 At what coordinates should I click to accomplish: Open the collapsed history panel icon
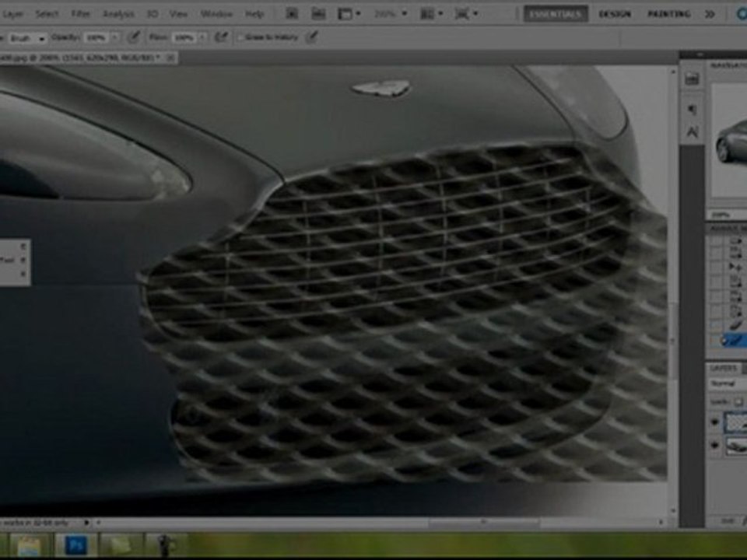pyautogui.click(x=692, y=79)
